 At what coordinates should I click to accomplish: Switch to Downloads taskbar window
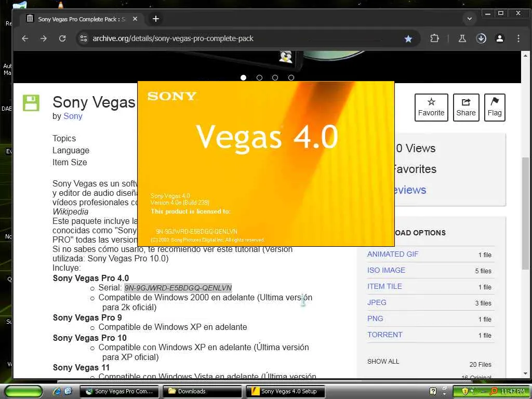(x=202, y=391)
